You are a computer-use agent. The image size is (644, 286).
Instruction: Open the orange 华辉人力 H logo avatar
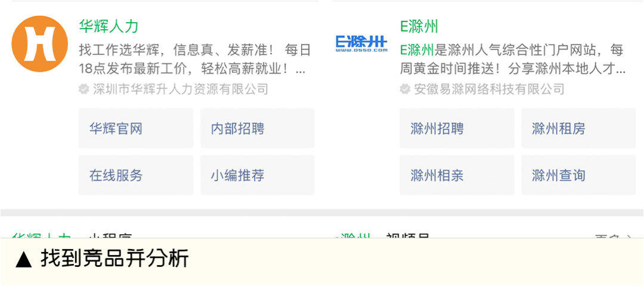coord(39,44)
